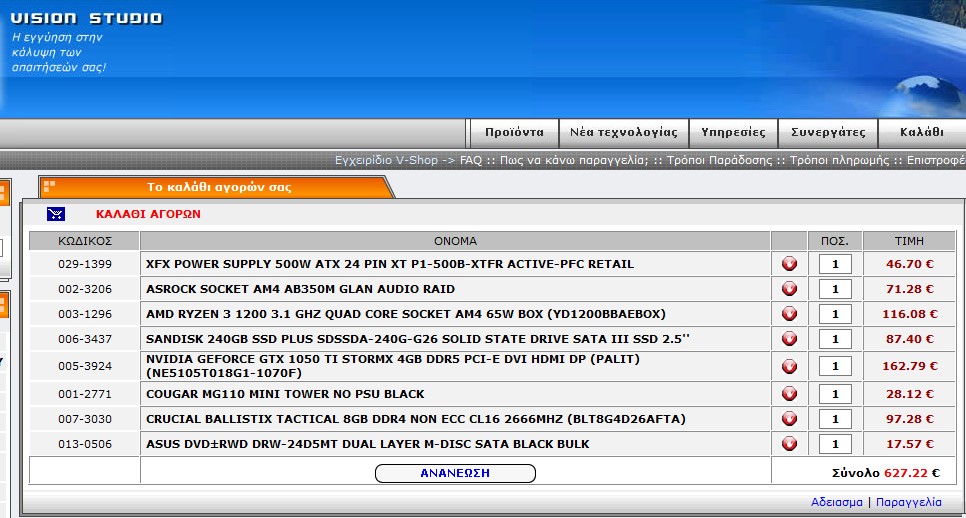
Task: Click the 116.08 € price
Action: point(909,314)
